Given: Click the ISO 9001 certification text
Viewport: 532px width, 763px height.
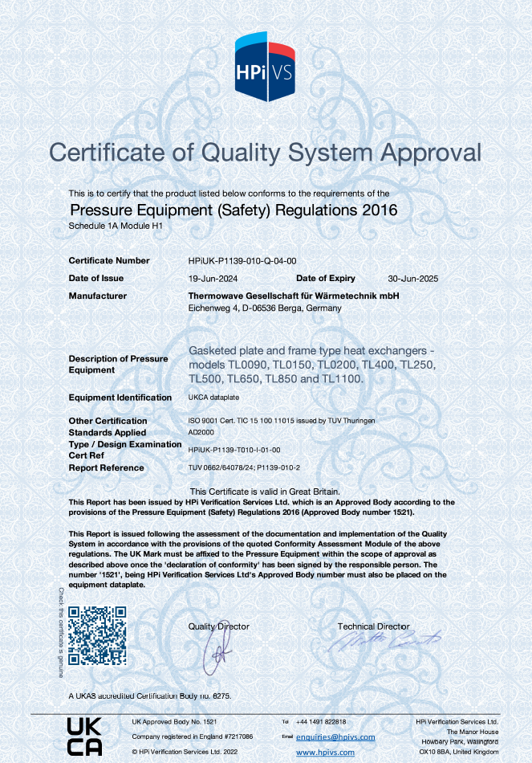Looking at the screenshot, I should (x=282, y=421).
